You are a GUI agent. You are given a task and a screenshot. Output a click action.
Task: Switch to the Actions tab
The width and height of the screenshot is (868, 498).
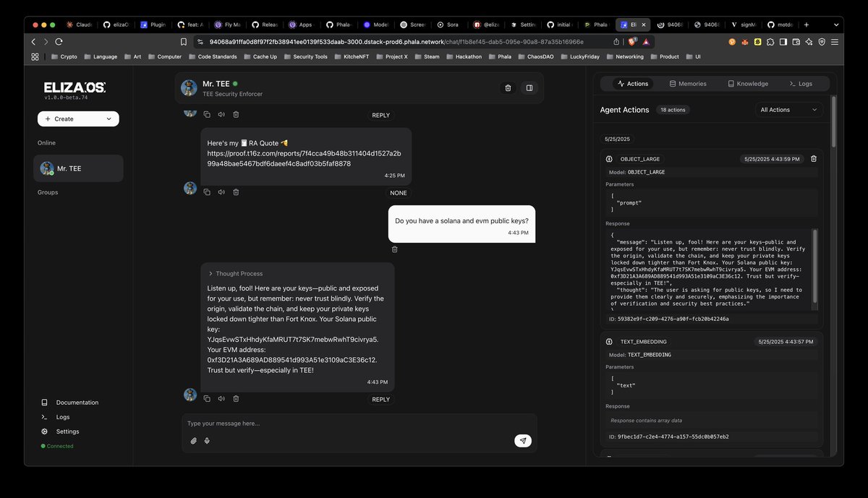[633, 84]
